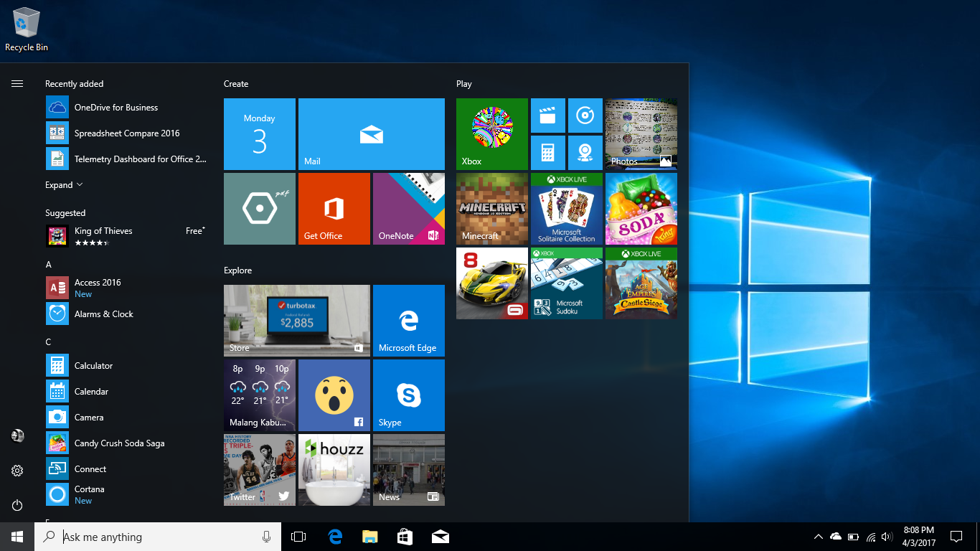Open the hexagon PDF app tile
980x551 pixels.
[x=260, y=209]
